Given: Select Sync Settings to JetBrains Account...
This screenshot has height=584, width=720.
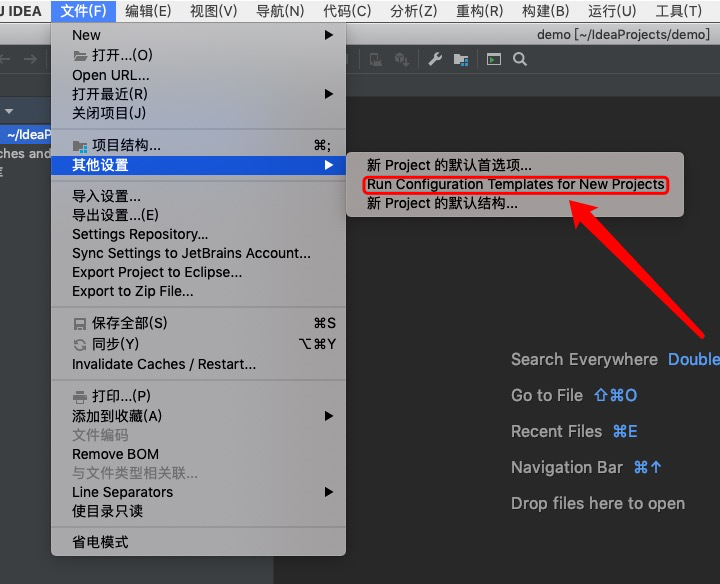Looking at the screenshot, I should pos(198,253).
